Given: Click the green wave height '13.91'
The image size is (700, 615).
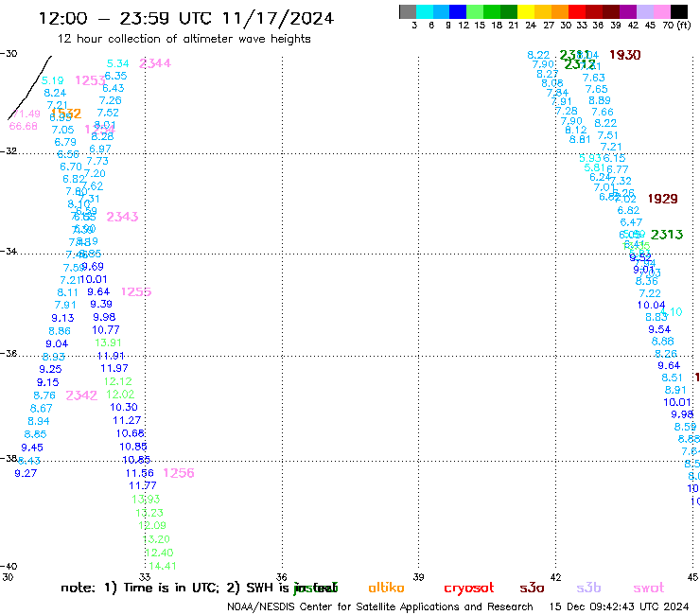Looking at the screenshot, I should point(108,343).
